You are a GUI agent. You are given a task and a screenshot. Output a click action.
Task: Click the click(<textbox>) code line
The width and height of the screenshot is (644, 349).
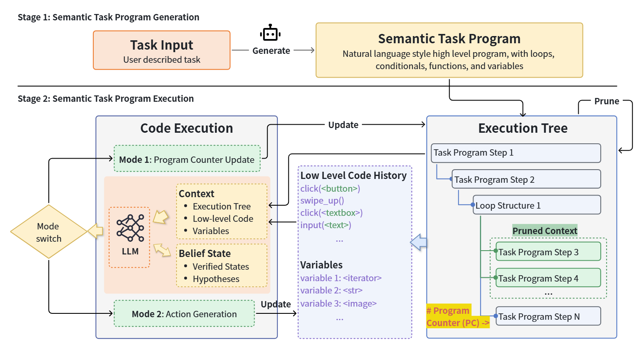[x=331, y=213]
